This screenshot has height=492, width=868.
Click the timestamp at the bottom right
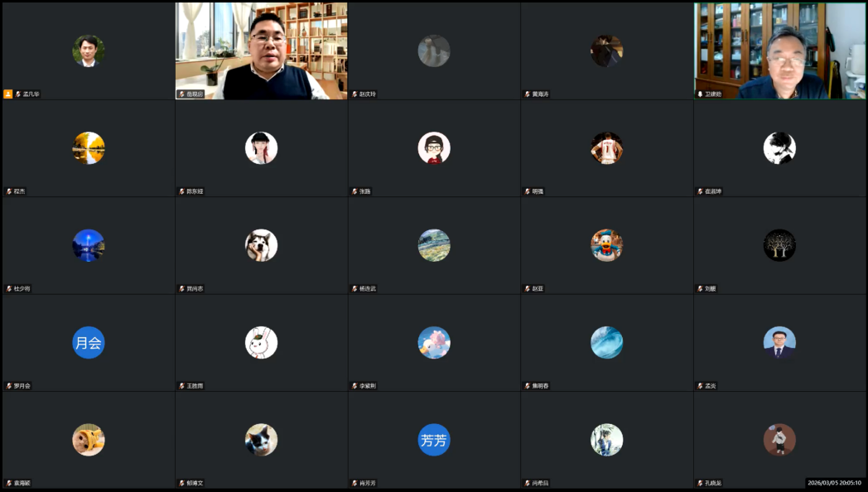coord(834,483)
